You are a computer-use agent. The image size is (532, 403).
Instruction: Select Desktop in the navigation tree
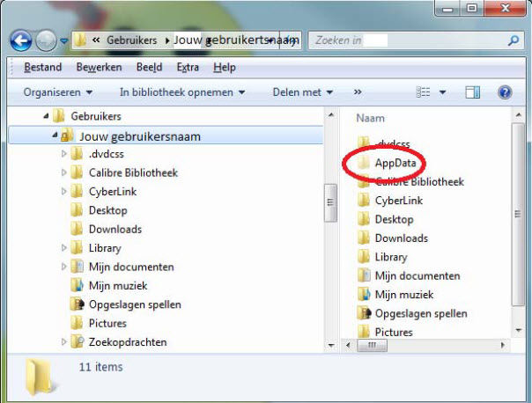click(x=107, y=210)
